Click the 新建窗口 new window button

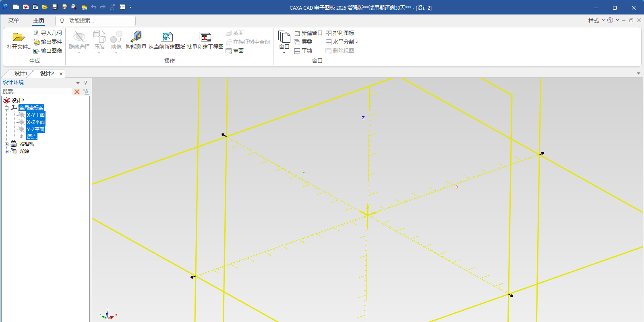click(308, 33)
